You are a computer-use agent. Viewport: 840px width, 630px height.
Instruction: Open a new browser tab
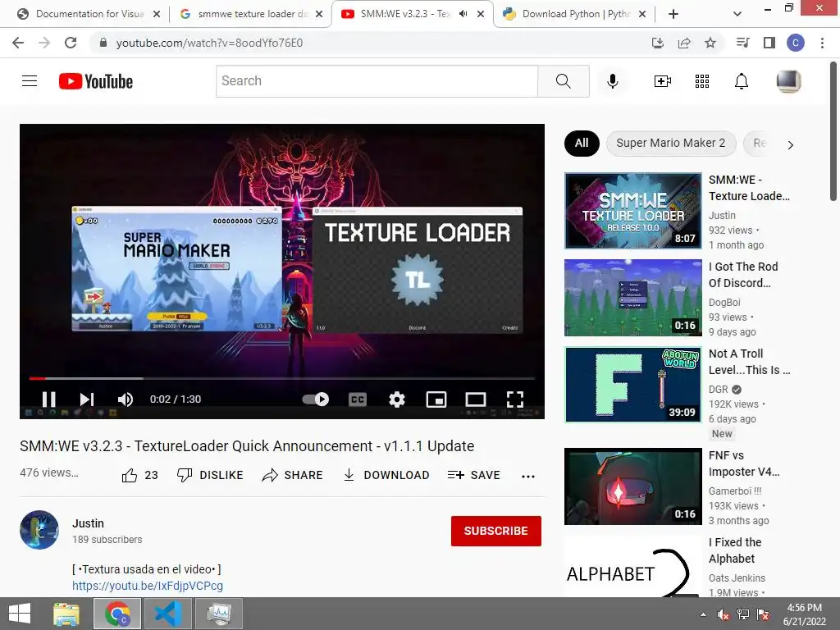pos(673,14)
